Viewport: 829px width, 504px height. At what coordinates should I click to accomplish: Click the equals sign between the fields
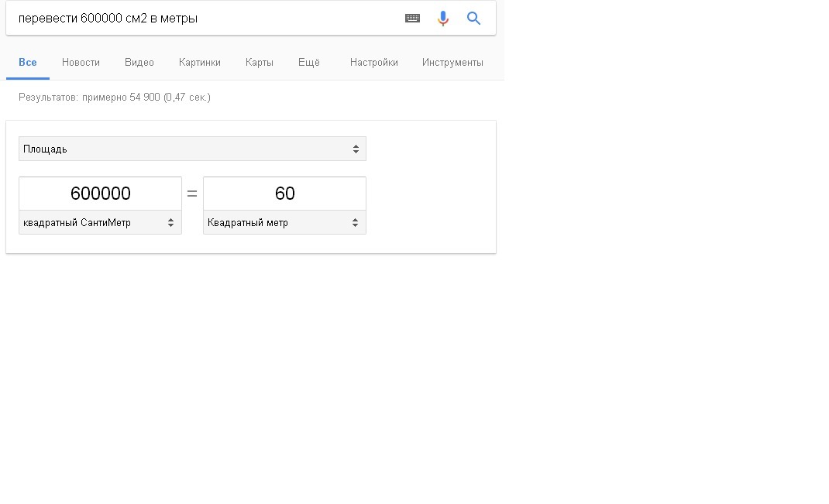point(192,194)
